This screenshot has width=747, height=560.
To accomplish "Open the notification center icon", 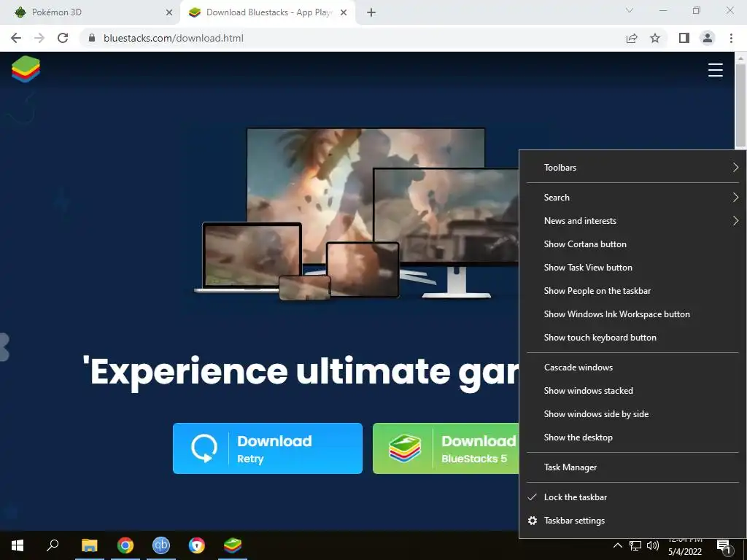I will pos(724,547).
